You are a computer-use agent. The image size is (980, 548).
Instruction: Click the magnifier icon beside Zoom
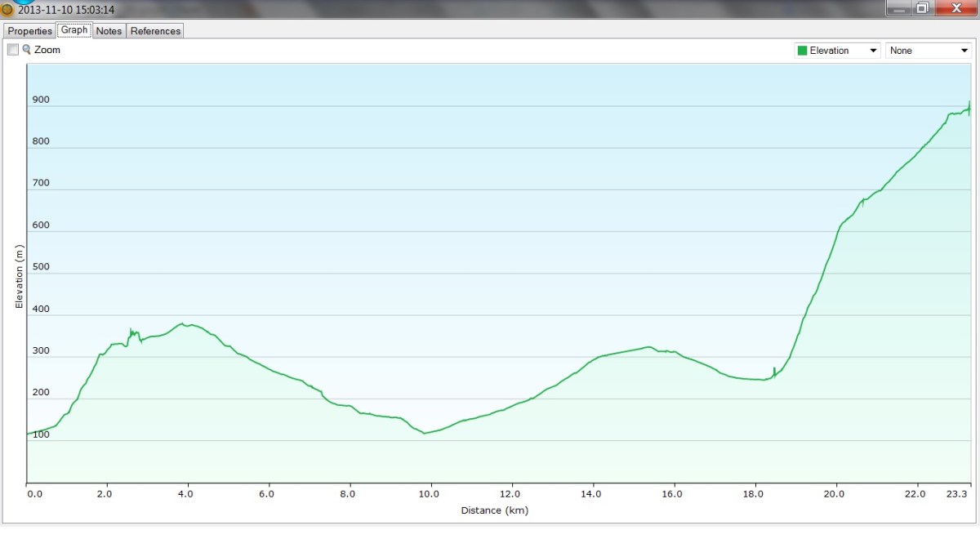(x=26, y=50)
